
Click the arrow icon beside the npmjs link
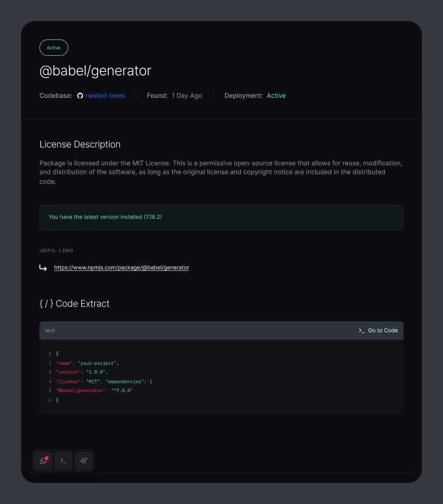pyautogui.click(x=43, y=267)
